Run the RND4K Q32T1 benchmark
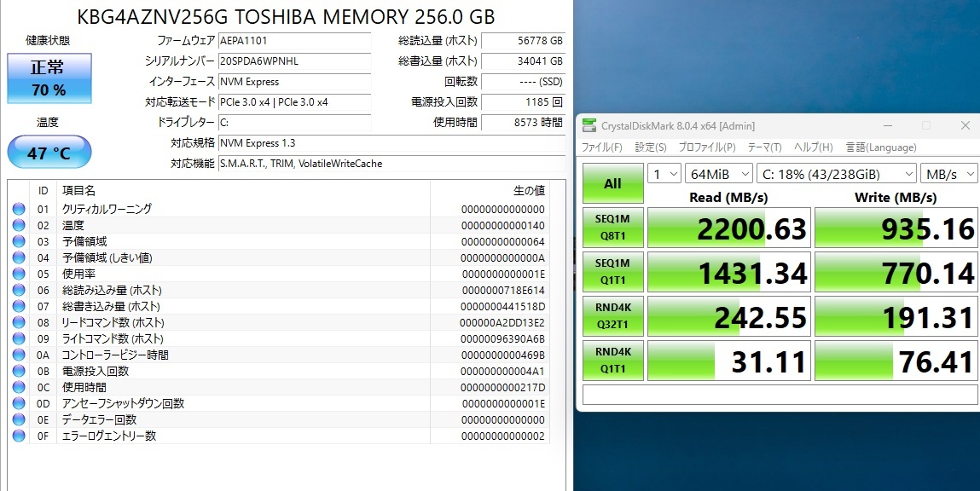The height and width of the screenshot is (491, 980). [x=612, y=317]
